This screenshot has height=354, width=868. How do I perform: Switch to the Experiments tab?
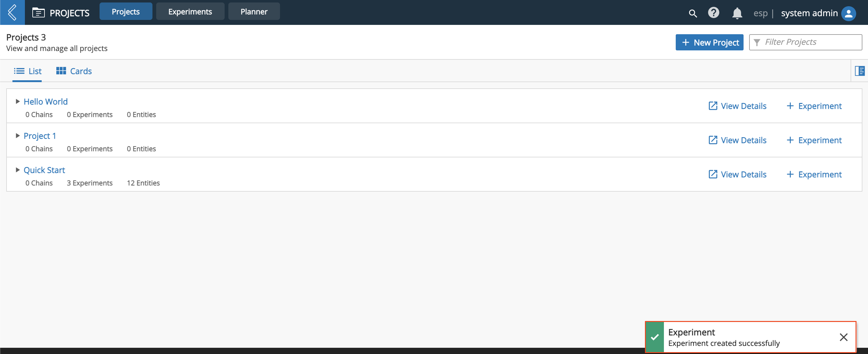(x=190, y=11)
